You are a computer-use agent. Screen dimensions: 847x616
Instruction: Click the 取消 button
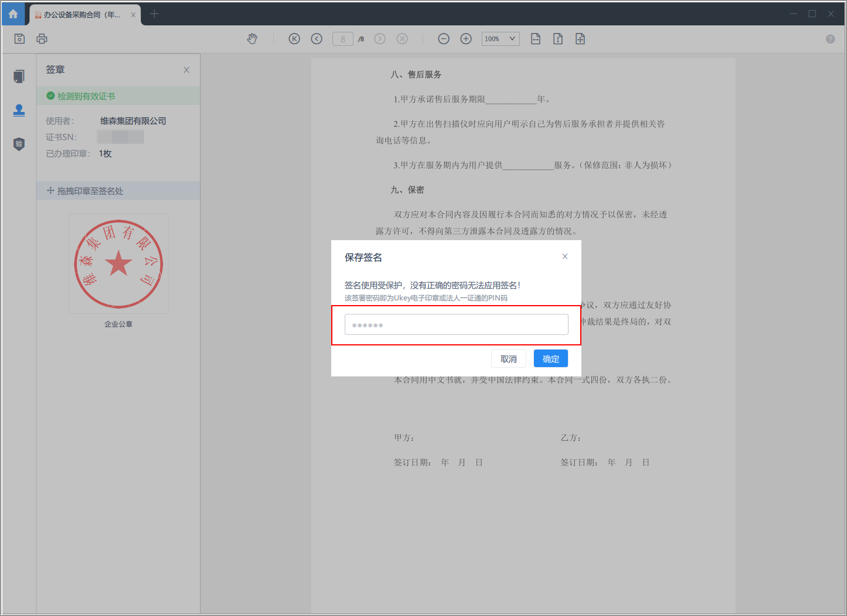pyautogui.click(x=508, y=359)
